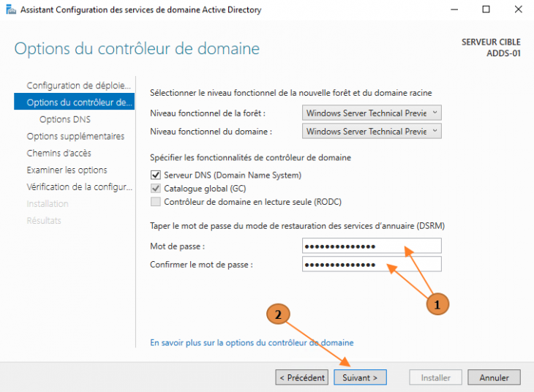Open Niveau fonctionnel de la forêt dropdown
This screenshot has height=392, width=534.
372,113
